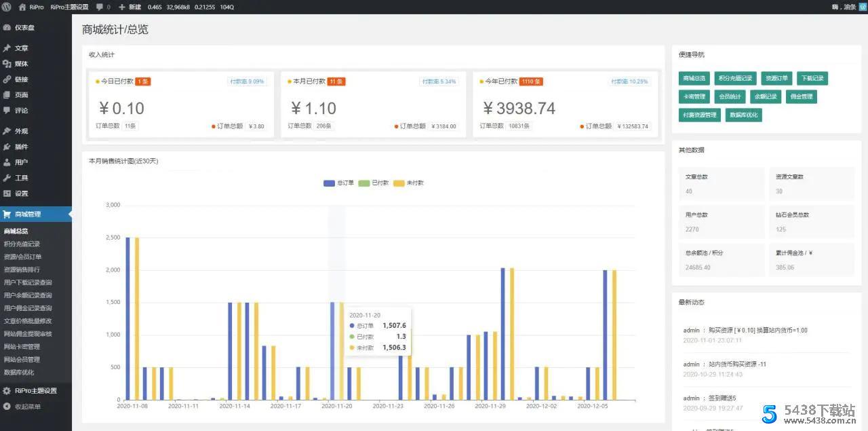Open 网站卡密管理 submenu item
The image size is (868, 431).
22,347
